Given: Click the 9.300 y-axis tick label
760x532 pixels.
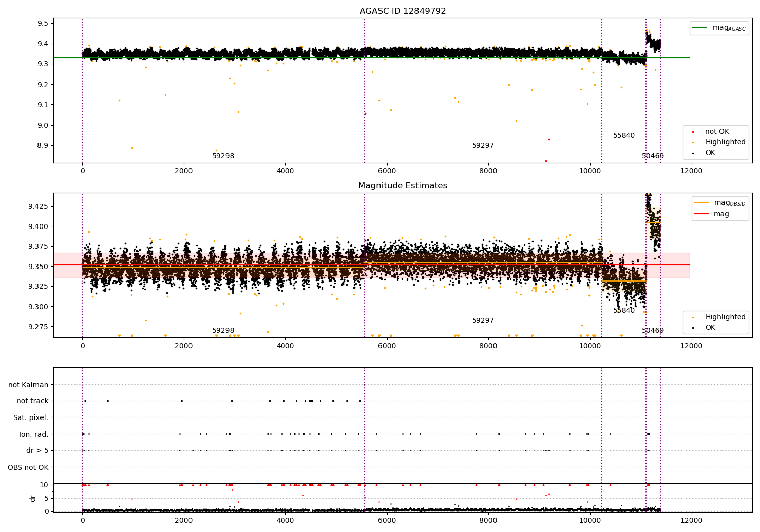Looking at the screenshot, I should tap(38, 307).
